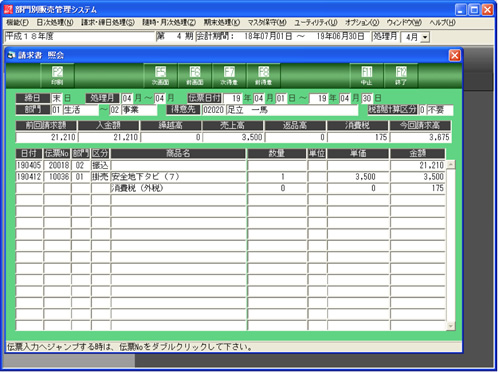Jump to next customer with F7
The height and width of the screenshot is (372, 500).
(229, 76)
